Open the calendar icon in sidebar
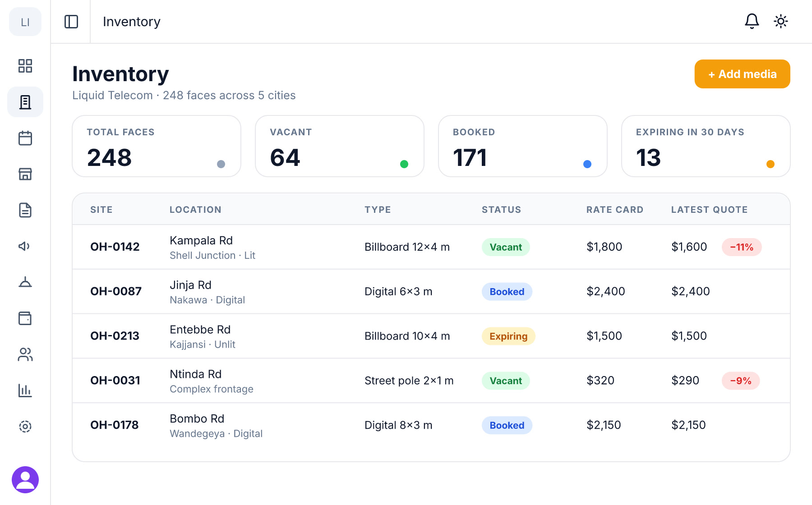Image resolution: width=812 pixels, height=505 pixels. (x=25, y=138)
